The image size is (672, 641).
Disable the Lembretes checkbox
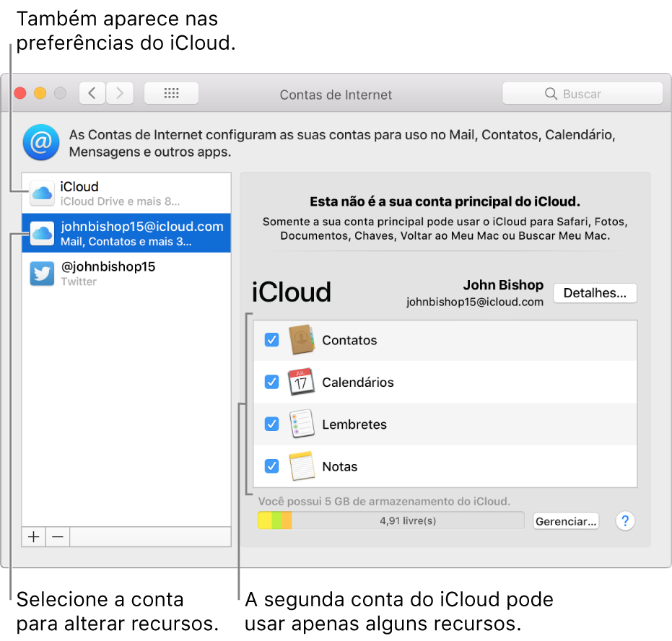point(271,424)
